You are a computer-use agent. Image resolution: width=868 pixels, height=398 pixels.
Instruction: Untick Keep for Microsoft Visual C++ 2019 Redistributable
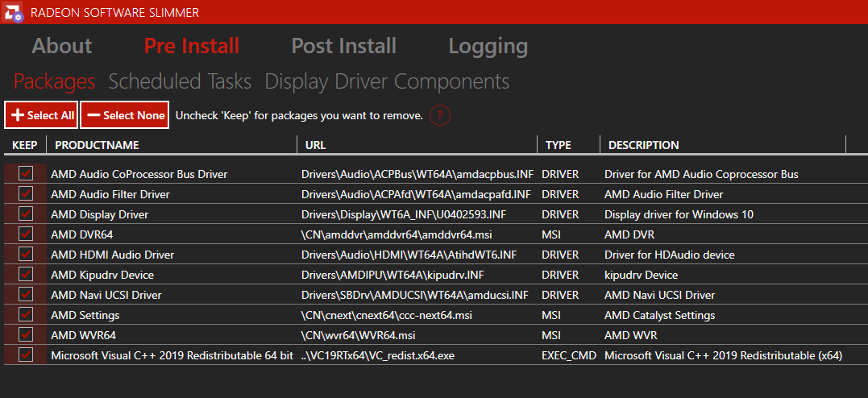26,355
